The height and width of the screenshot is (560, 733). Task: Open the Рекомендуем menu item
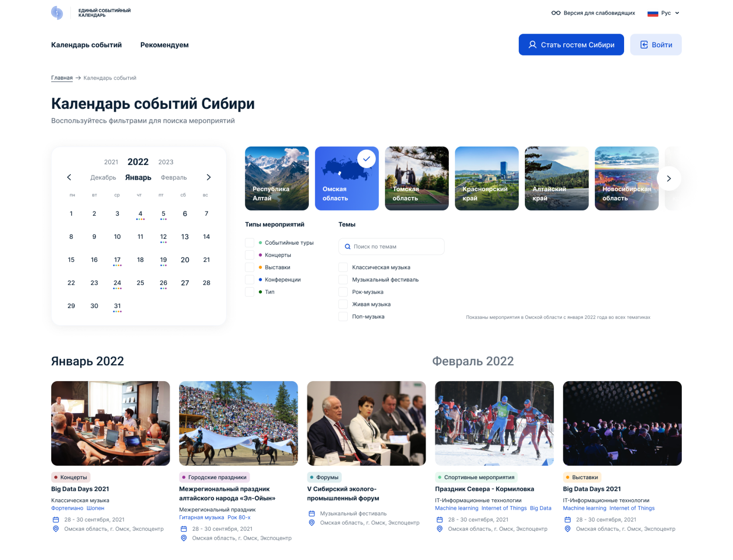tap(164, 45)
